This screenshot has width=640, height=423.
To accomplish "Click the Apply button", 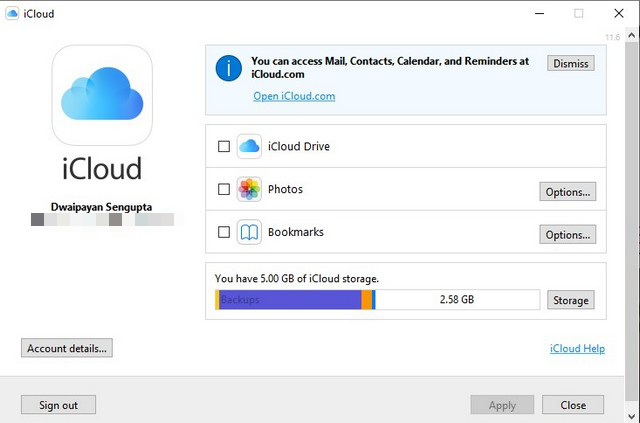I will 502,405.
